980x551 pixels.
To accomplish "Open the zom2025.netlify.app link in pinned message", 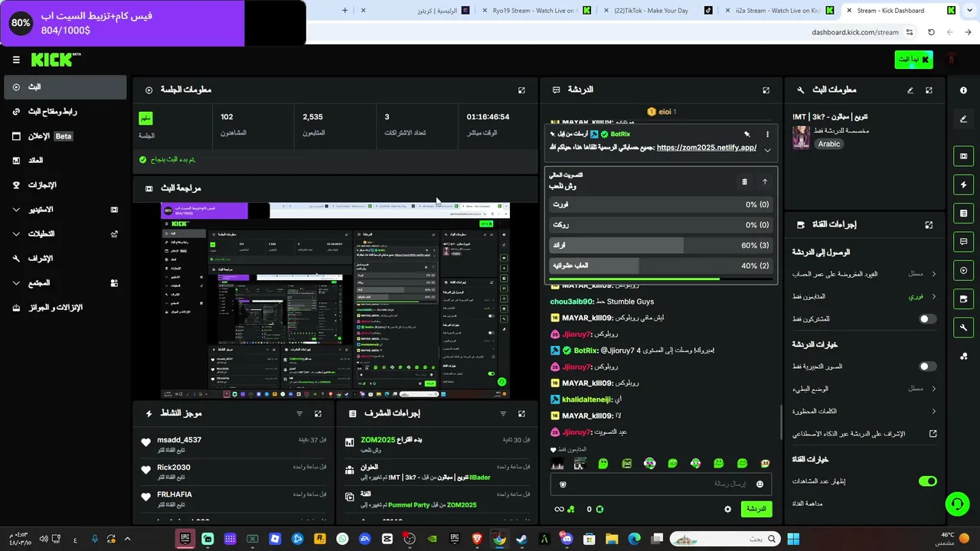I will coord(707,148).
